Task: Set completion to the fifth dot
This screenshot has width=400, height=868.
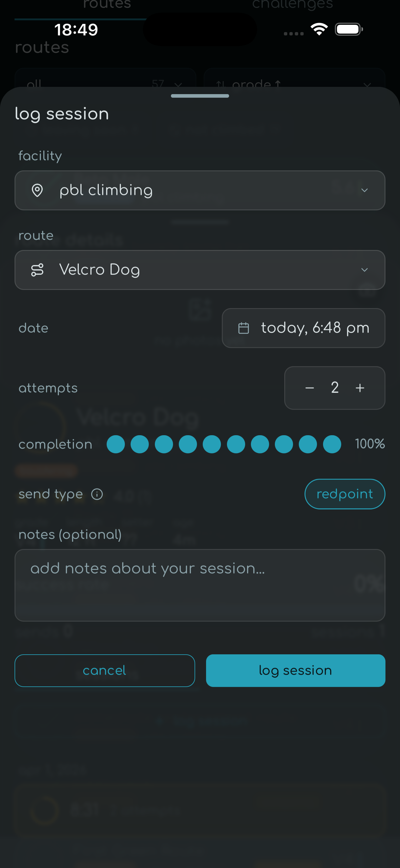Action: (x=212, y=444)
